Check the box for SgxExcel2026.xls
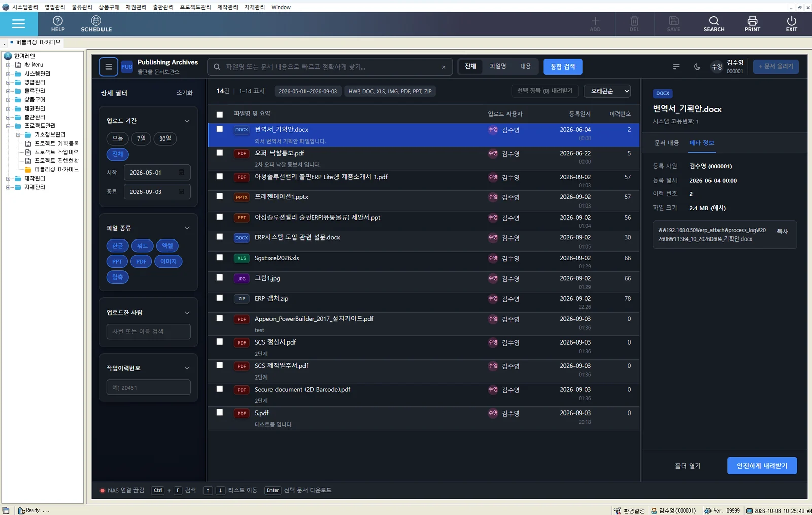Screen dimensions: 812x515 tap(220, 257)
